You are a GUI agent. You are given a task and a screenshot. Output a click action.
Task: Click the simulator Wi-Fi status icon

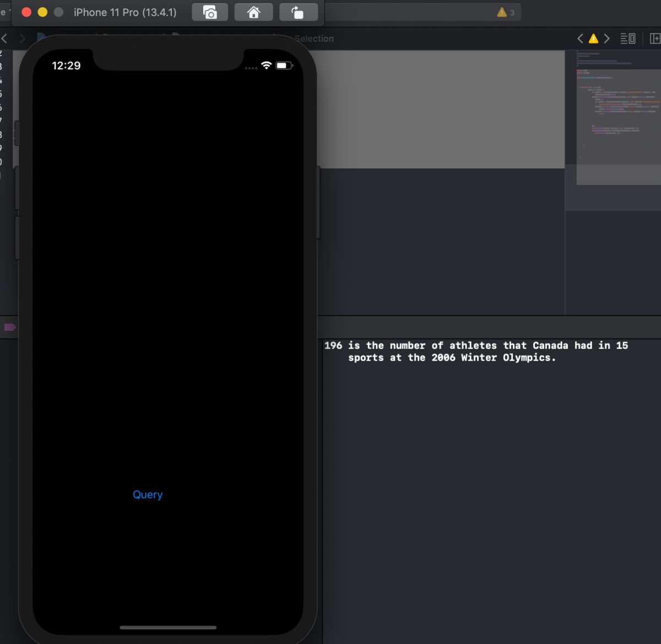[x=267, y=66]
